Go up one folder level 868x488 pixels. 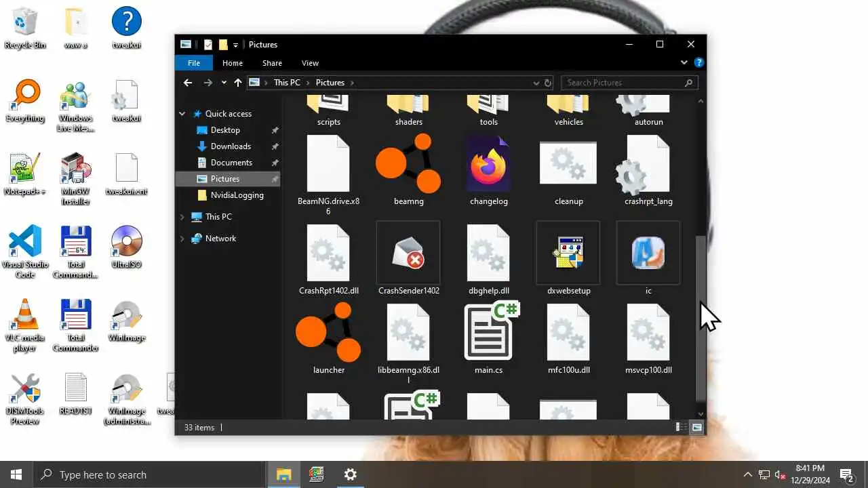click(237, 83)
